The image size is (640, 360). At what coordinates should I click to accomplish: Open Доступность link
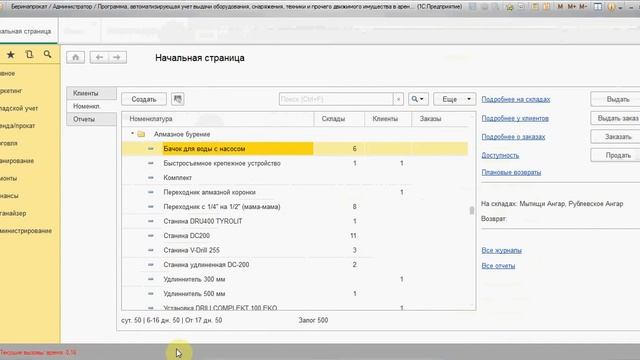(500, 156)
